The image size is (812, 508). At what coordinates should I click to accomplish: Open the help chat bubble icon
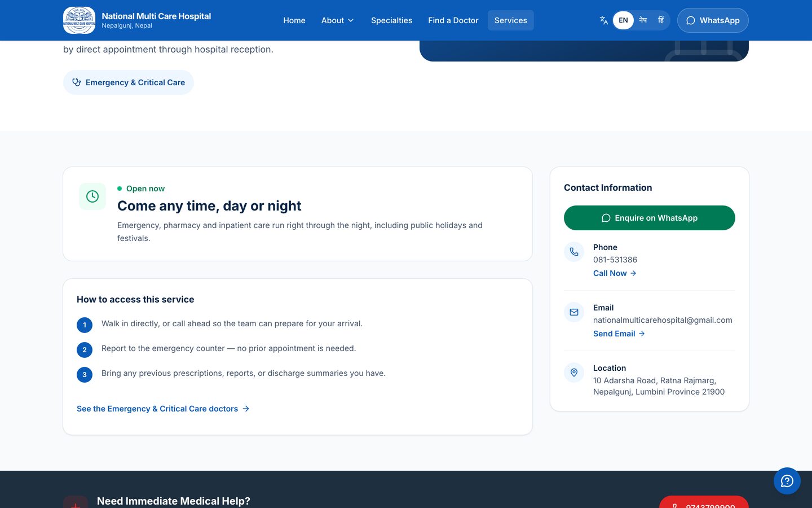[787, 481]
